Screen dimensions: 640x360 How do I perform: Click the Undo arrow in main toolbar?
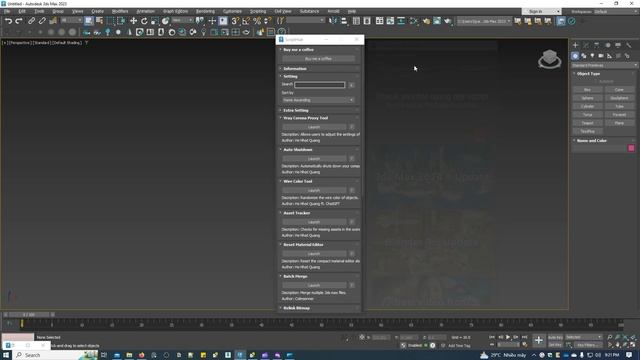tap(8, 21)
